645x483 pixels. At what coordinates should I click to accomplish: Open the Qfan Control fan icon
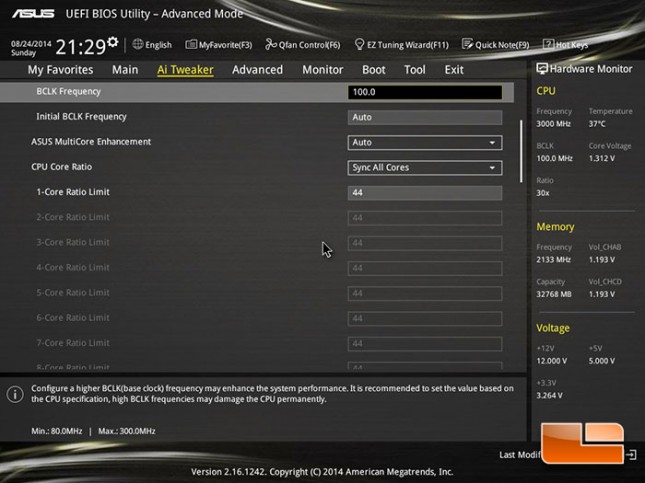pyautogui.click(x=271, y=44)
